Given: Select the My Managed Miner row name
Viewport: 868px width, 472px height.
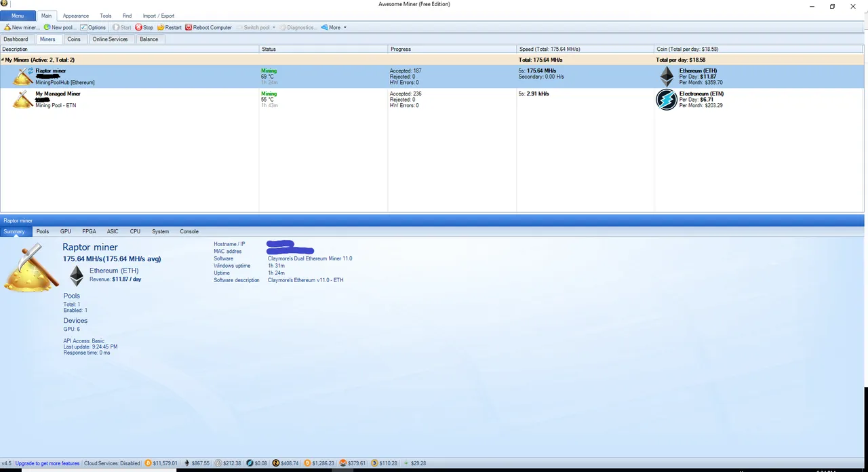Looking at the screenshot, I should (x=58, y=94).
